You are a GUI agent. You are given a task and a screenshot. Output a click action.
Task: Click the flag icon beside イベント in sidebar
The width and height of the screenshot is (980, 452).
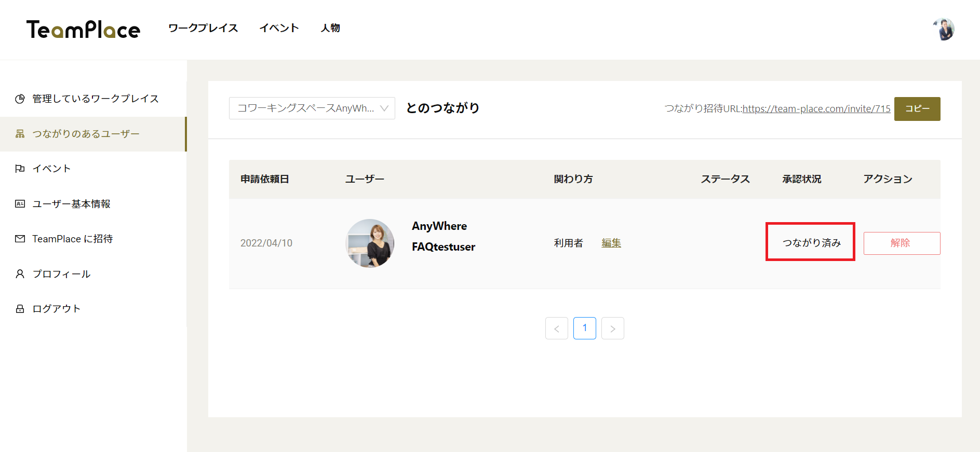pyautogui.click(x=20, y=169)
